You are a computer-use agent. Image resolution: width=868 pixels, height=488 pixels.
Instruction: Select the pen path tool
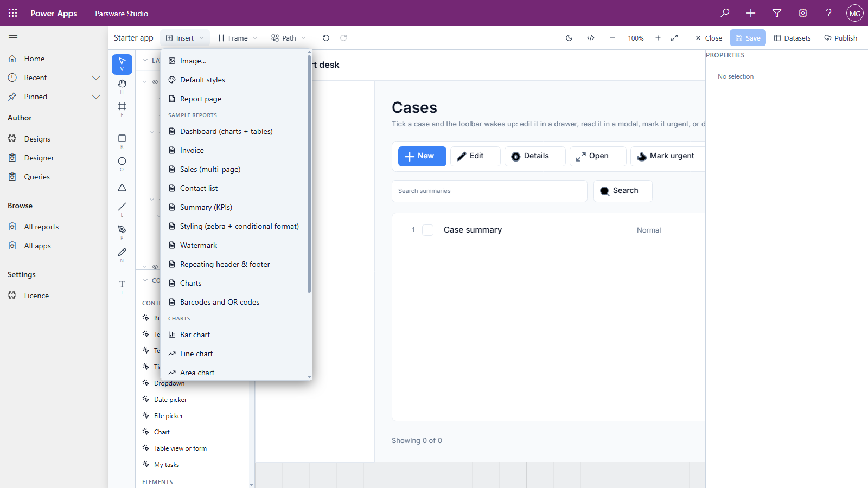coord(122,232)
